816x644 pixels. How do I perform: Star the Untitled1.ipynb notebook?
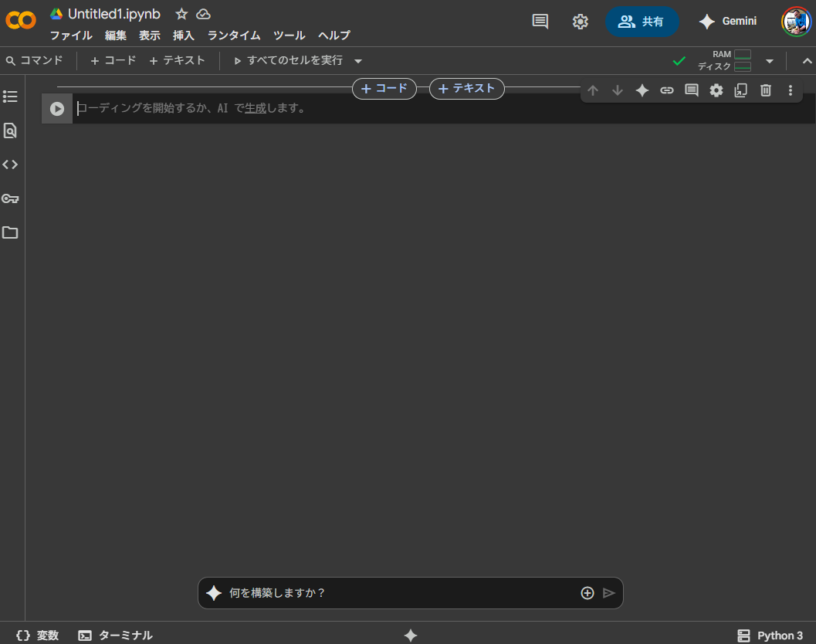(181, 14)
